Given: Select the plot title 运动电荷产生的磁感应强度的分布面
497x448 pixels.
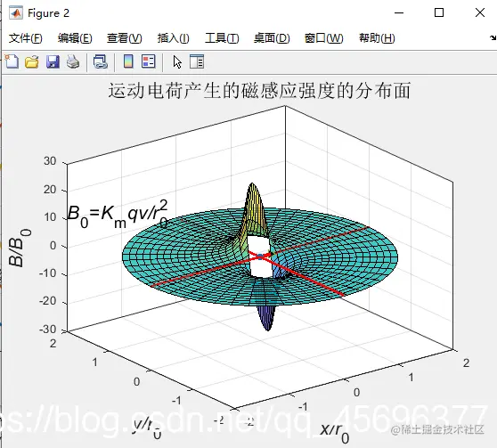Looking at the screenshot, I should pos(259,90).
